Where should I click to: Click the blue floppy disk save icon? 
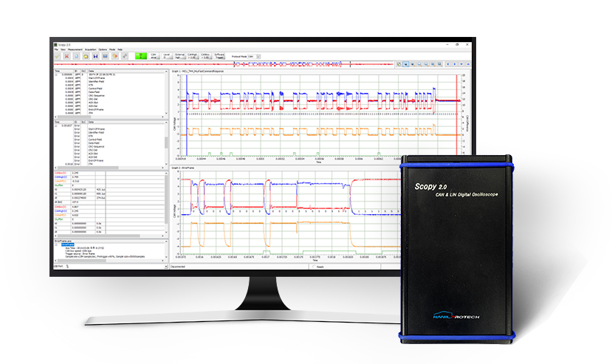[x=95, y=56]
